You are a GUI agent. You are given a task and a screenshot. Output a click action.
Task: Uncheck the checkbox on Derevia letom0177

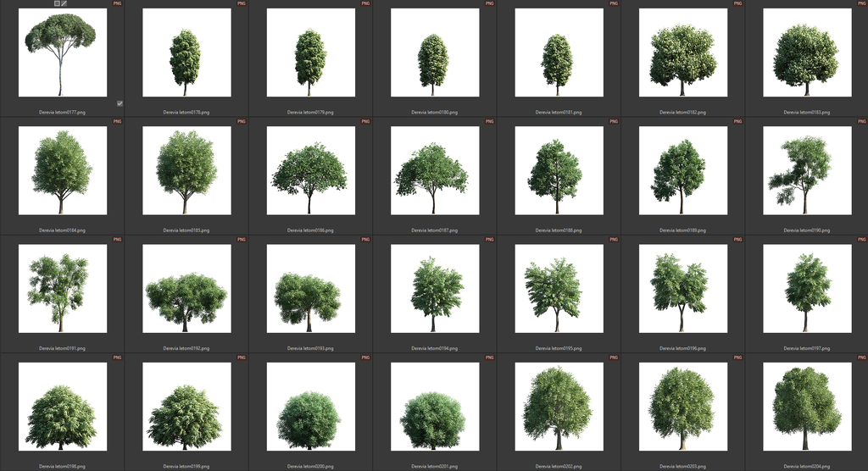pyautogui.click(x=120, y=103)
